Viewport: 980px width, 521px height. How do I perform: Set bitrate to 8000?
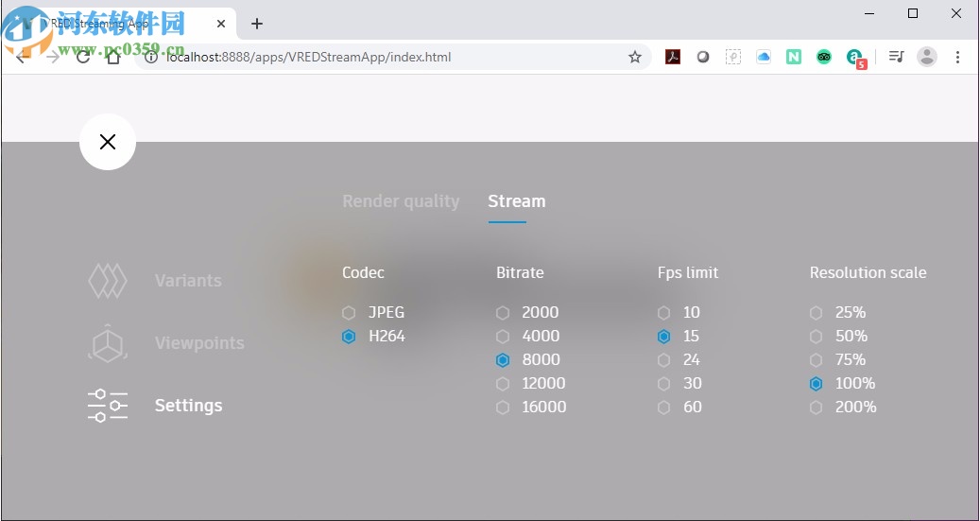[x=527, y=360]
